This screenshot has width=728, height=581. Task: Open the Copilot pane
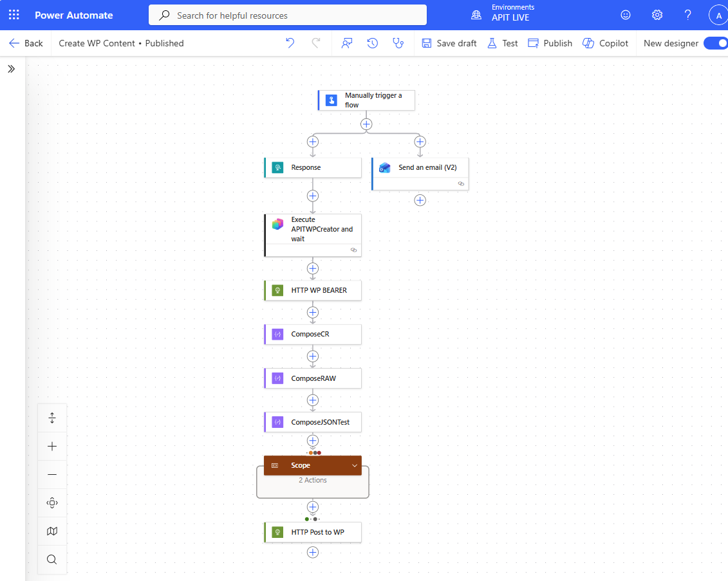coord(605,43)
